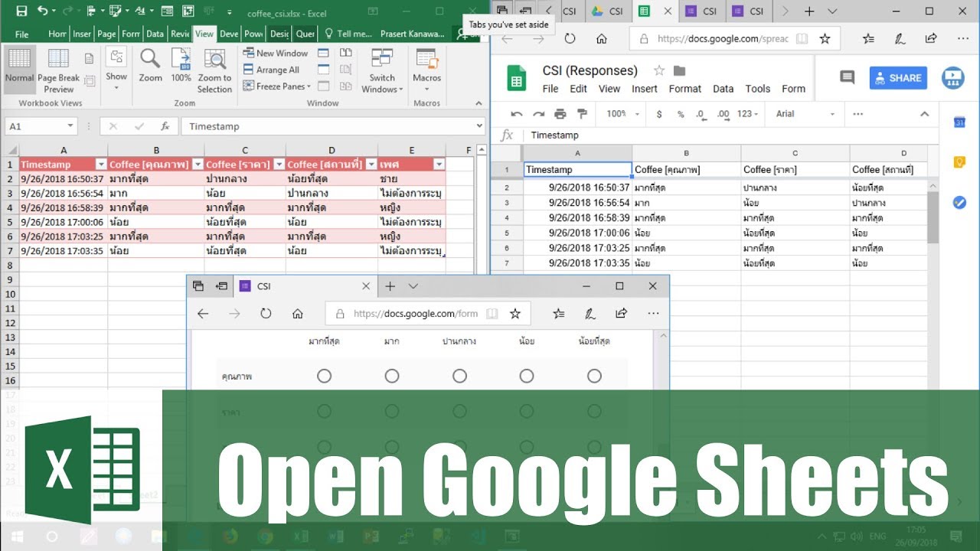
Task: Select the View tab in Excel ribbon
Action: pos(204,34)
